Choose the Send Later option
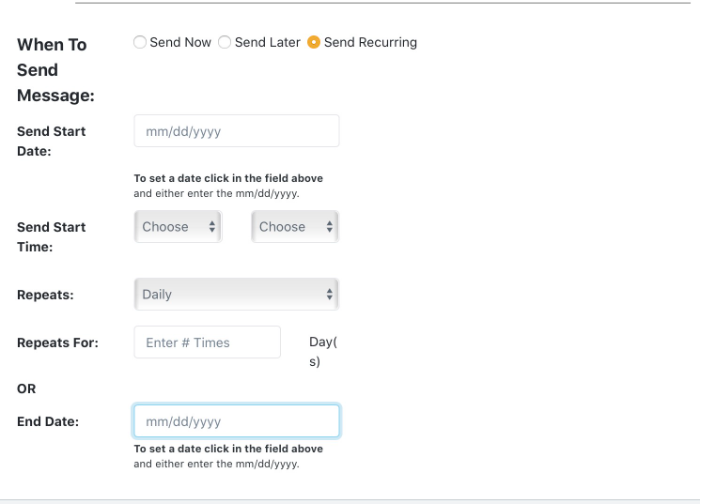702x504 pixels. [224, 42]
